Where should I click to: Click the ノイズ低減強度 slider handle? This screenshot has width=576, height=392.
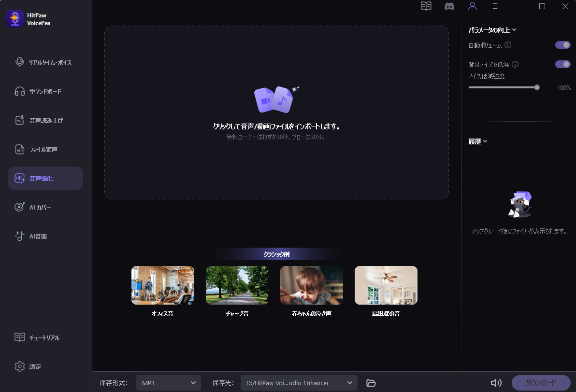(x=536, y=87)
